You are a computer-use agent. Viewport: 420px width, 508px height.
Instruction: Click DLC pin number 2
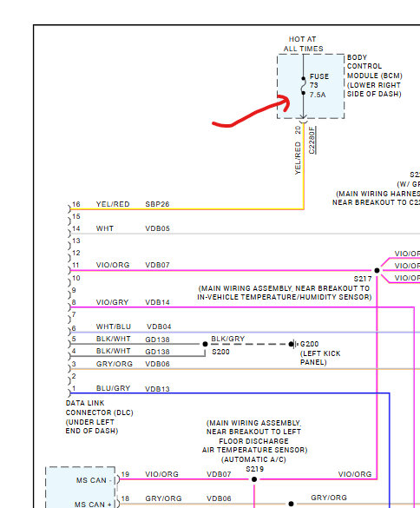74,376
